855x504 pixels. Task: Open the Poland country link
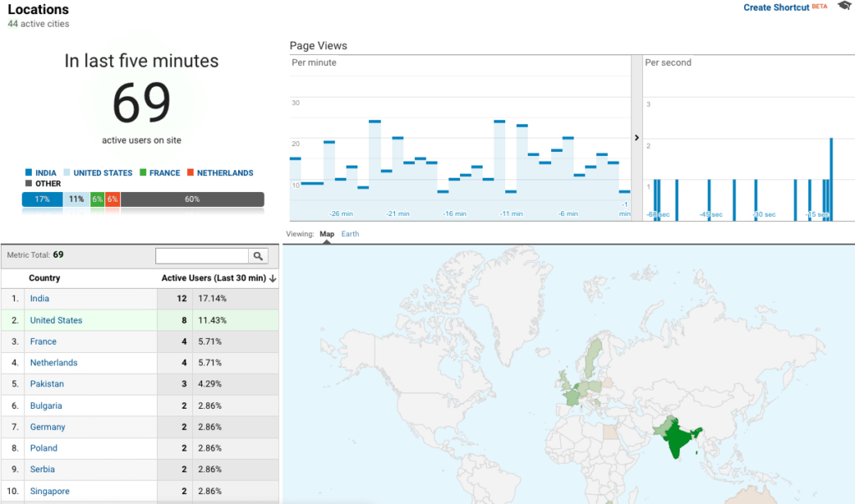click(x=43, y=448)
